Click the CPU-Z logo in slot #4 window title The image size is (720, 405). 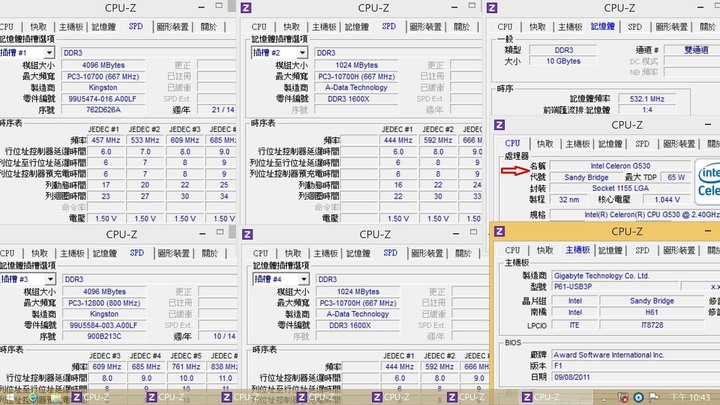[x=247, y=234]
